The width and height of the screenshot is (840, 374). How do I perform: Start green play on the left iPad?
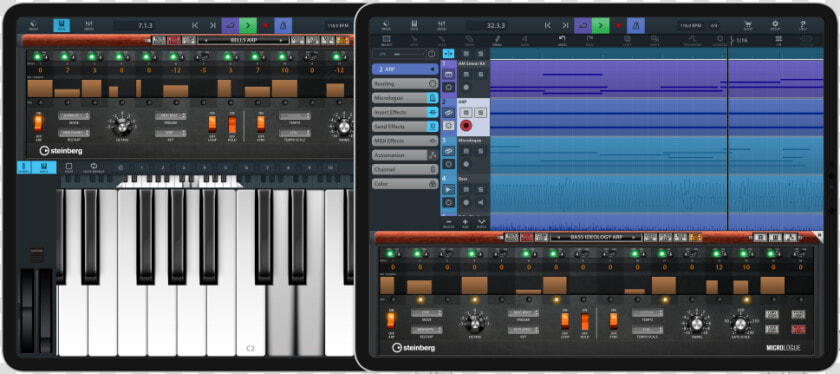tap(248, 25)
